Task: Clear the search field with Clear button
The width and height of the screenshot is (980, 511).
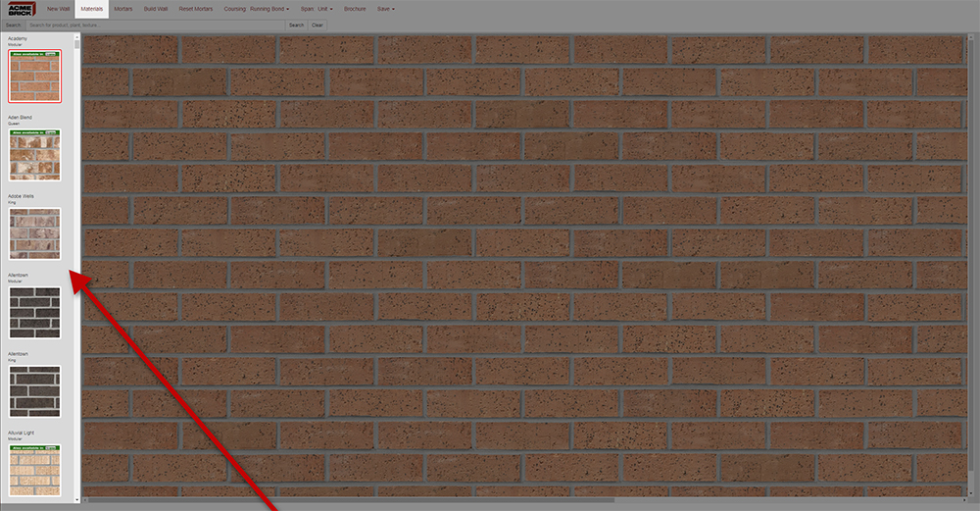Action: pyautogui.click(x=318, y=25)
